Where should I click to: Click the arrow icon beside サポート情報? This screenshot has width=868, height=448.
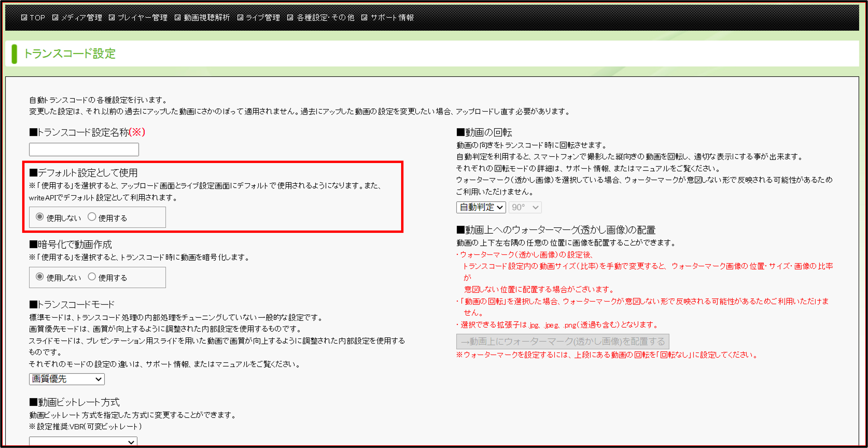click(x=364, y=17)
